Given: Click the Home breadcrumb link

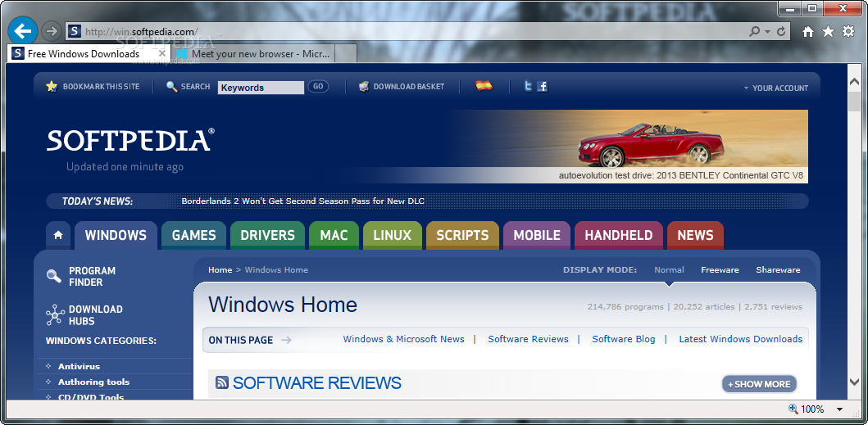Looking at the screenshot, I should 220,270.
